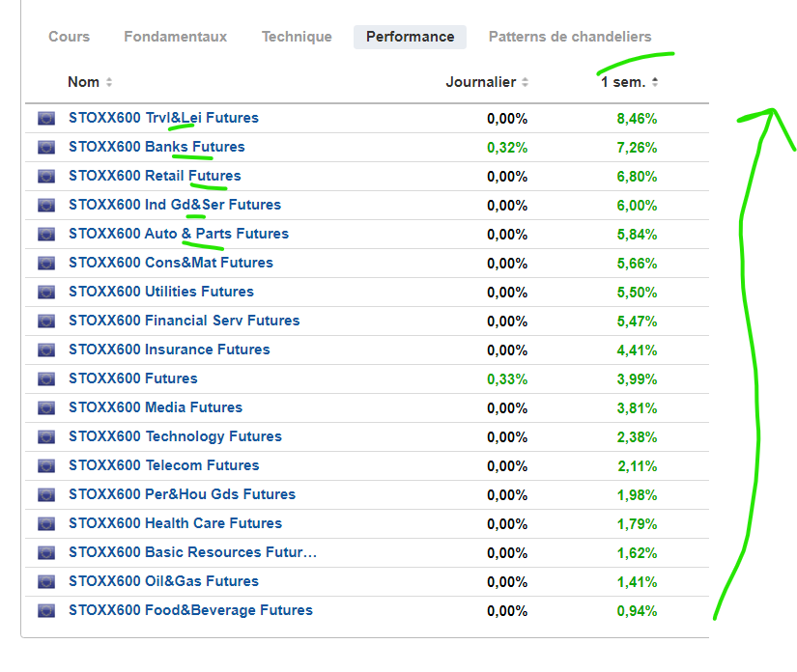Click the EU flag icon beside Basic Resources Futures
The image size is (797, 672).
46,552
